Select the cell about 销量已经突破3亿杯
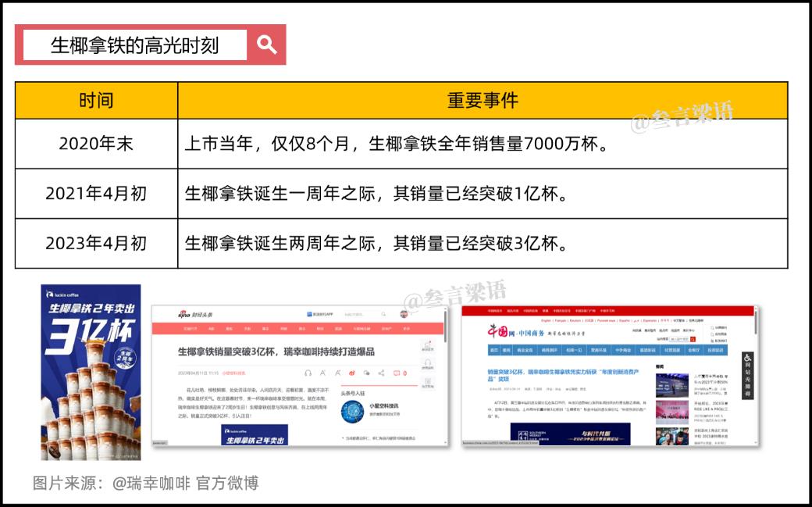812x507 pixels. [x=483, y=243]
